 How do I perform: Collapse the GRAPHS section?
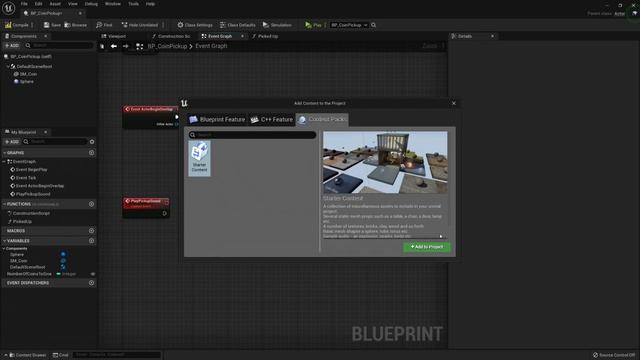coord(4,153)
